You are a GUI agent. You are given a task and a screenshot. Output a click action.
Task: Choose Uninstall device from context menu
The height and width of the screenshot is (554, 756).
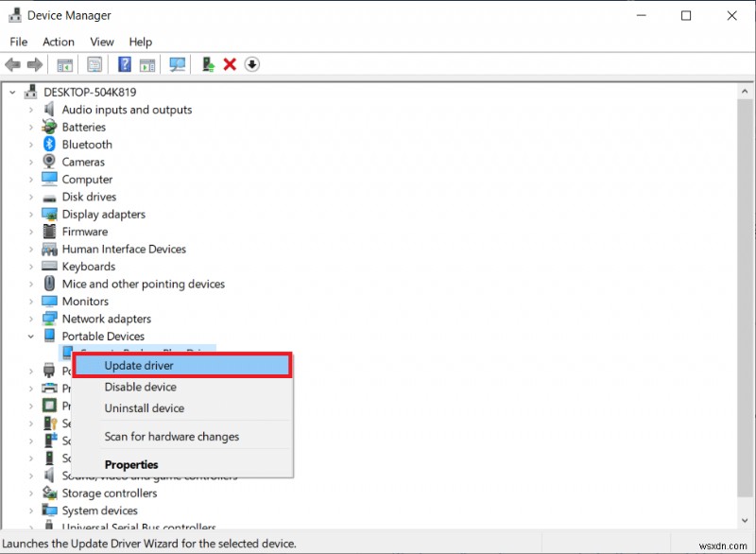pyautogui.click(x=182, y=407)
